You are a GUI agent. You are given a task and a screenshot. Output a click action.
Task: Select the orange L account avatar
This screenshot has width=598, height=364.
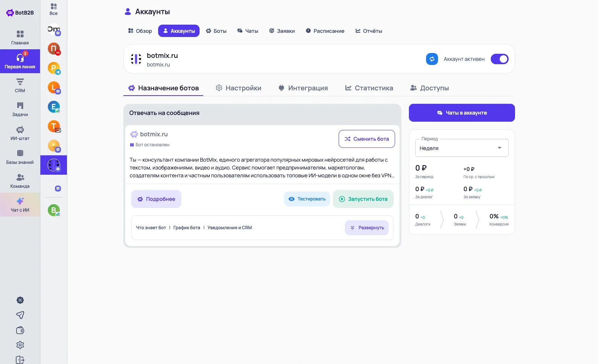tap(54, 87)
